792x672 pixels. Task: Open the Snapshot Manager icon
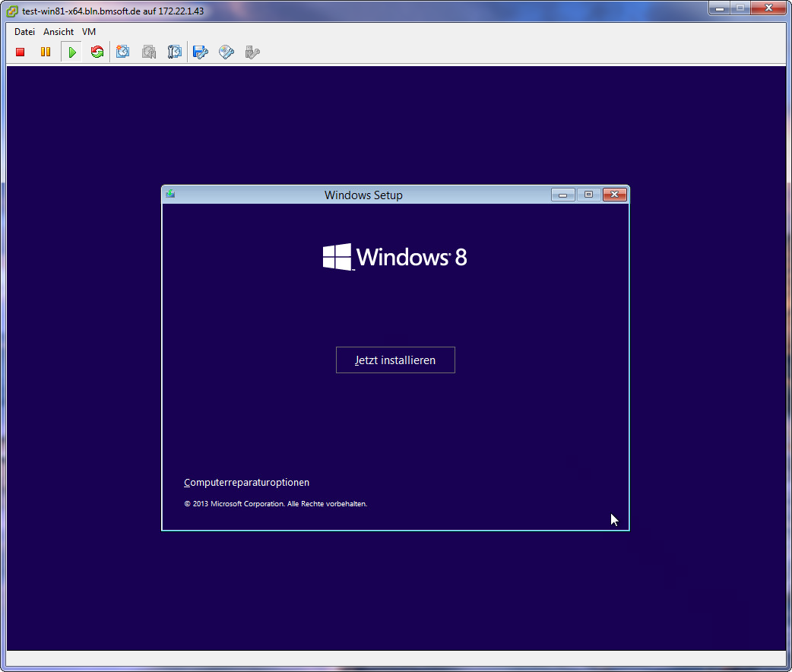174,52
